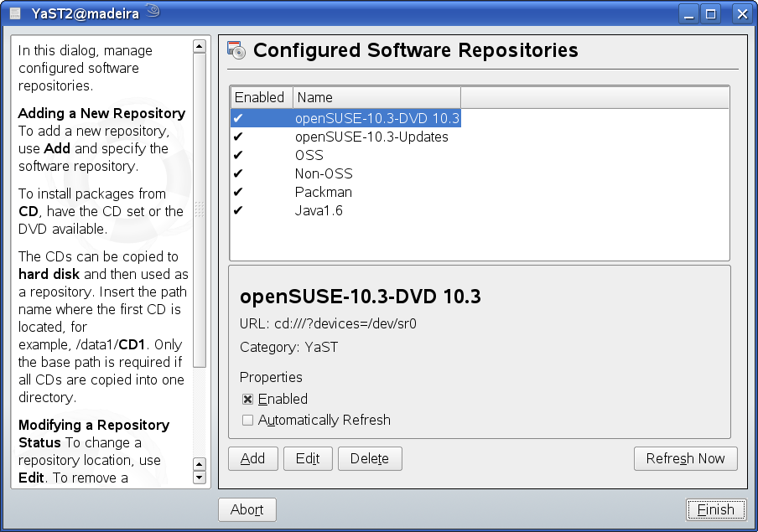Click the Edit repository button
Screen dimensions: 758x532
pyautogui.click(x=308, y=458)
